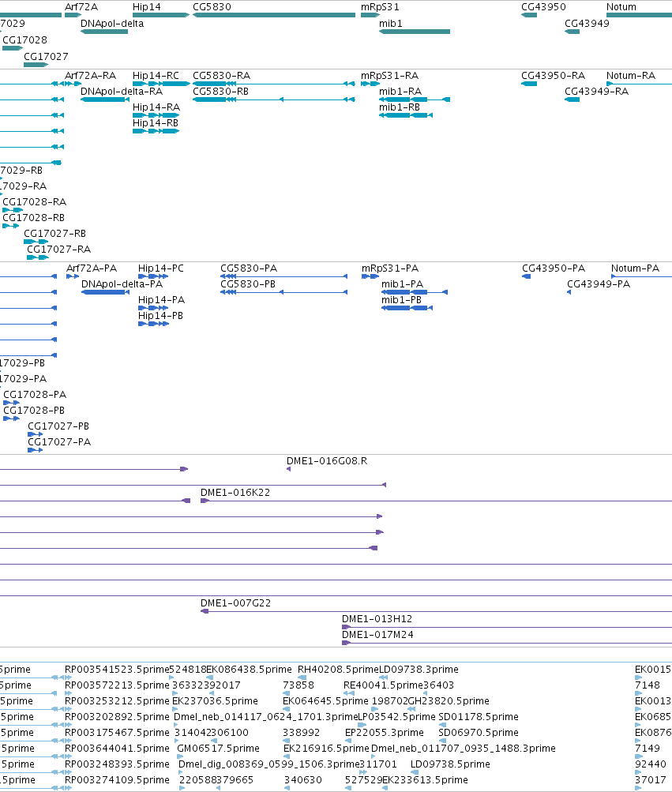672x792 pixels.
Task: Click protein mib1-PB label
Action: pyautogui.click(x=401, y=299)
